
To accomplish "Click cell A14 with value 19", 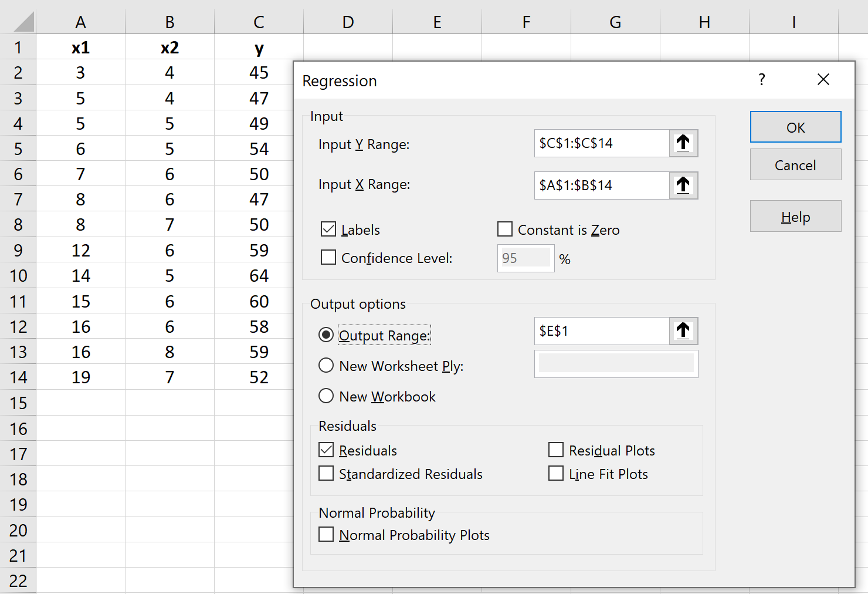I will click(81, 377).
